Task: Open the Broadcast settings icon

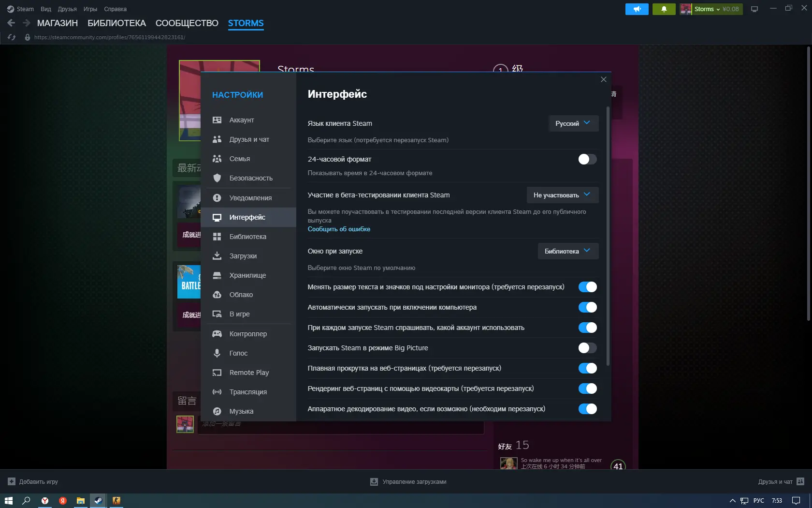Action: click(x=217, y=392)
